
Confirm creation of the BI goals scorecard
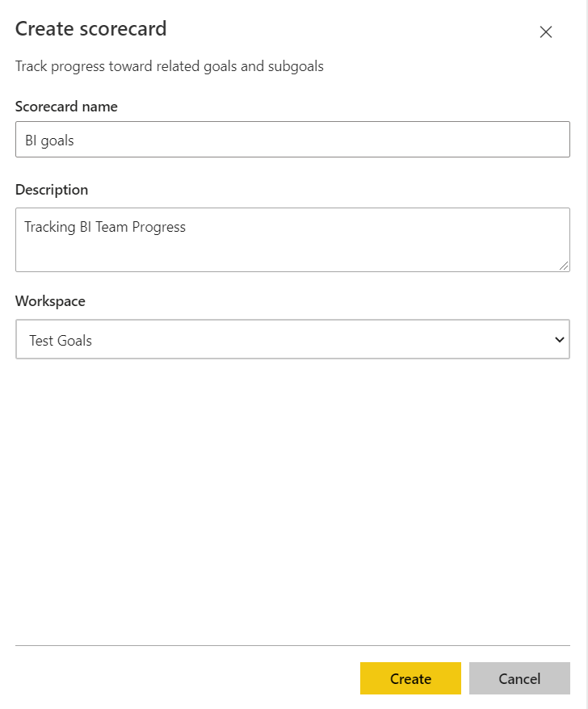pos(410,678)
